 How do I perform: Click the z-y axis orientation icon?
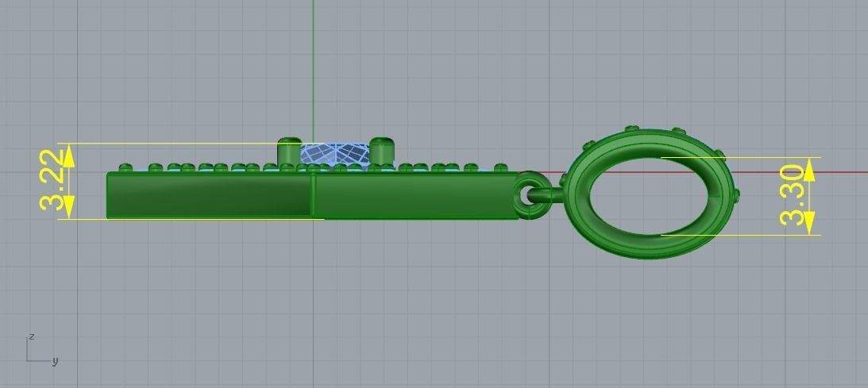[x=42, y=349]
